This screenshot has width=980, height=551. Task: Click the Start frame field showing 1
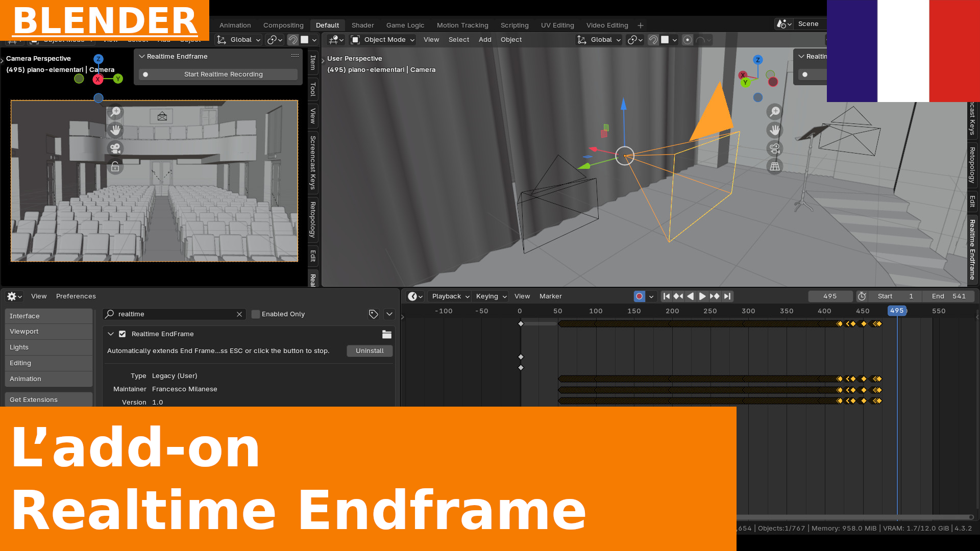(x=895, y=296)
